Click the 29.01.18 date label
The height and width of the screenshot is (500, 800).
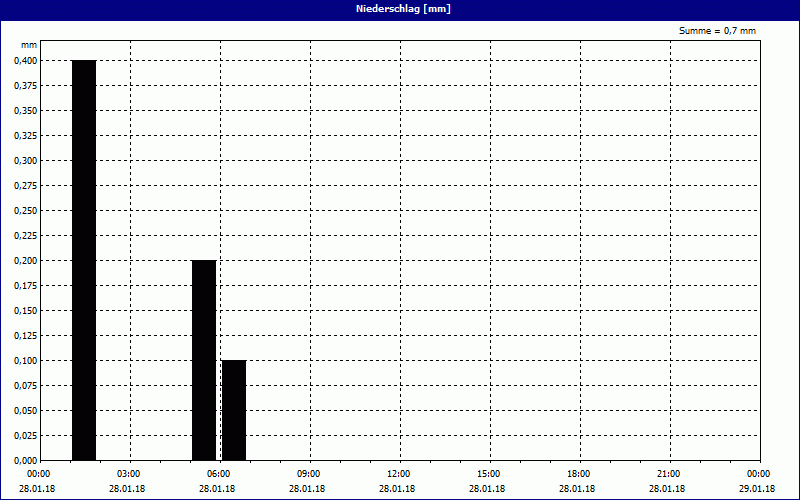point(757,489)
